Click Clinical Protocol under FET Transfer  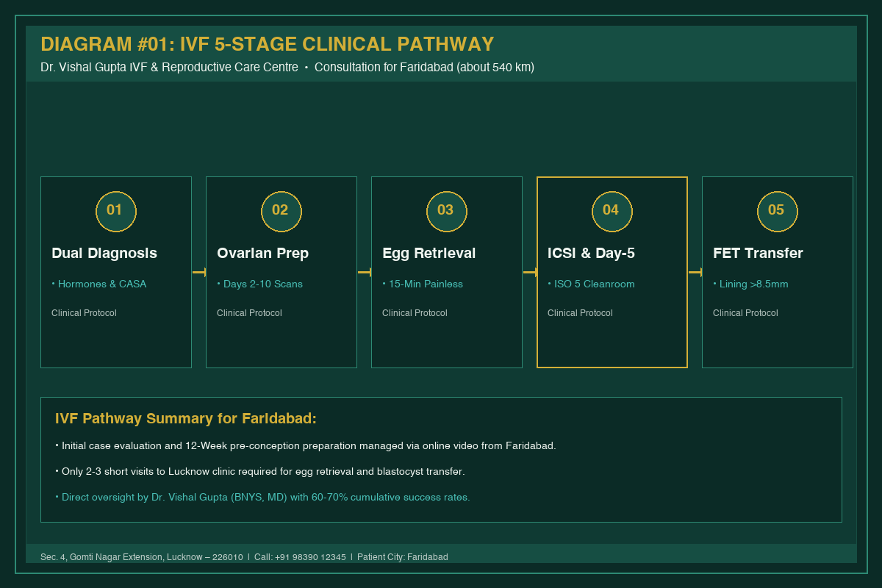click(x=745, y=313)
